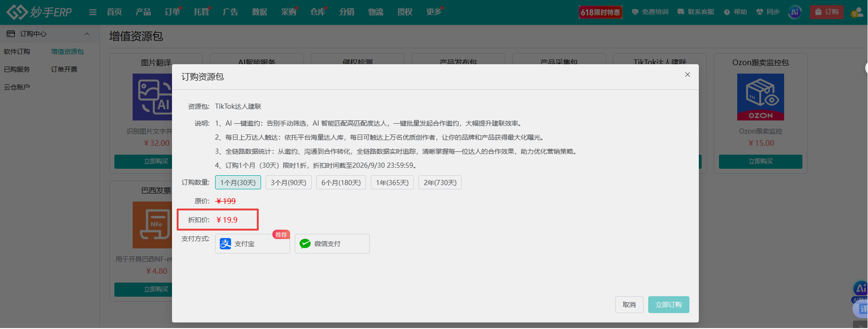Screen dimensions: 868x329
Task: Open the 分销 menu
Action: pyautogui.click(x=347, y=12)
